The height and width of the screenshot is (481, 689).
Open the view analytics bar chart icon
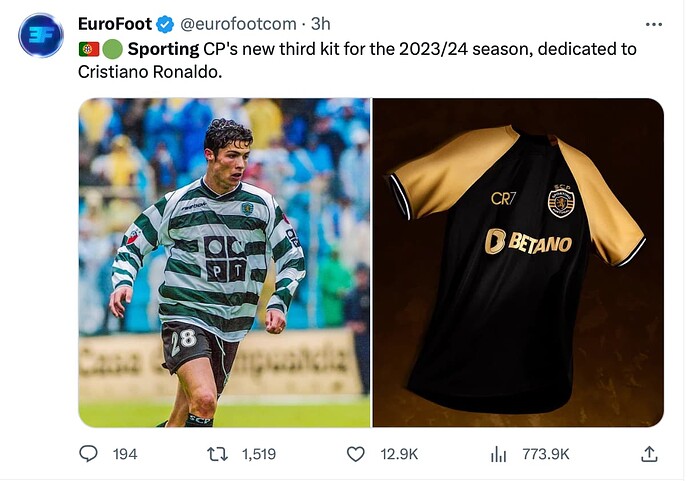[498, 454]
